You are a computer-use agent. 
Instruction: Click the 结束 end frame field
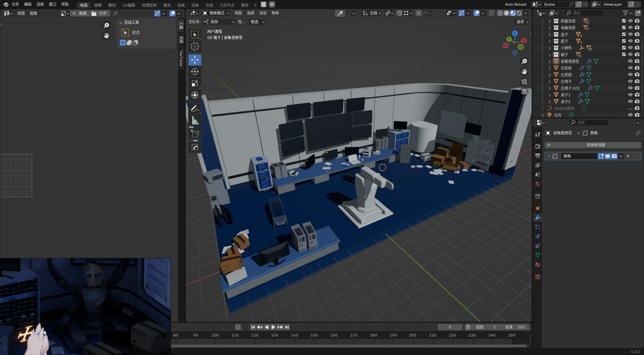point(515,327)
